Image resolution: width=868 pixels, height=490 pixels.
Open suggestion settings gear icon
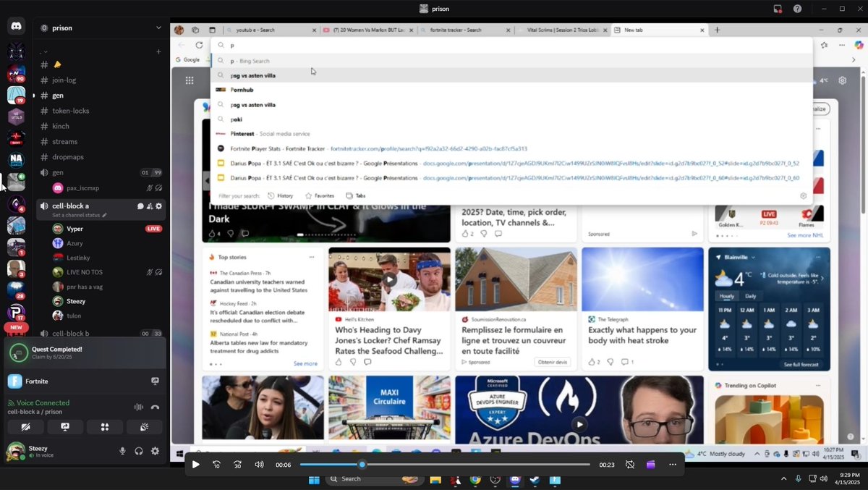tap(803, 195)
